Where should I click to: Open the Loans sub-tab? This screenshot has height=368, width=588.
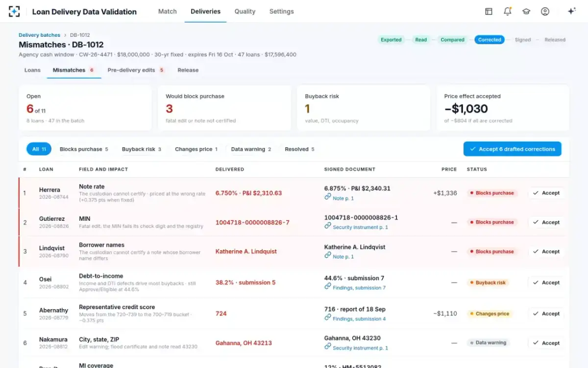click(32, 70)
